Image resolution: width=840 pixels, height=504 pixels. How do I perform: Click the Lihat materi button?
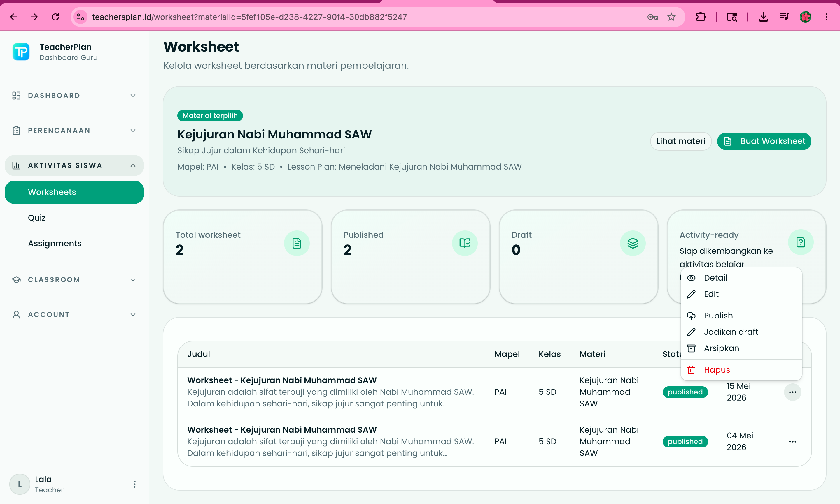pos(680,141)
